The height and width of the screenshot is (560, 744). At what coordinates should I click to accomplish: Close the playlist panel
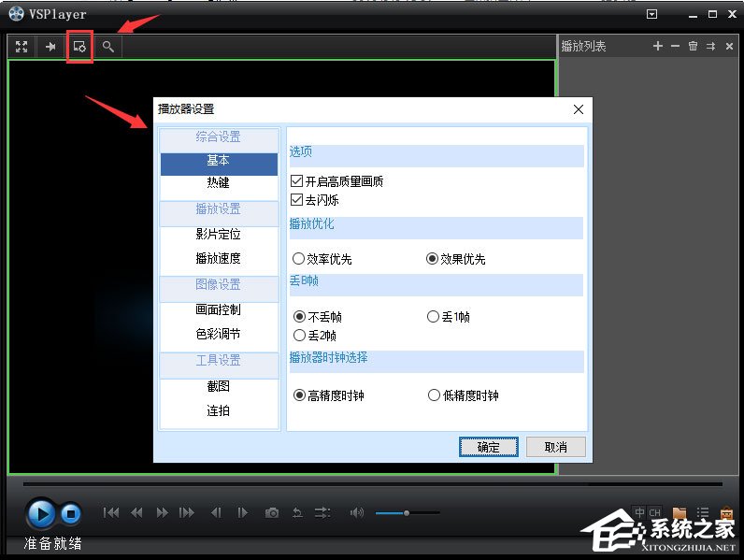(729, 46)
